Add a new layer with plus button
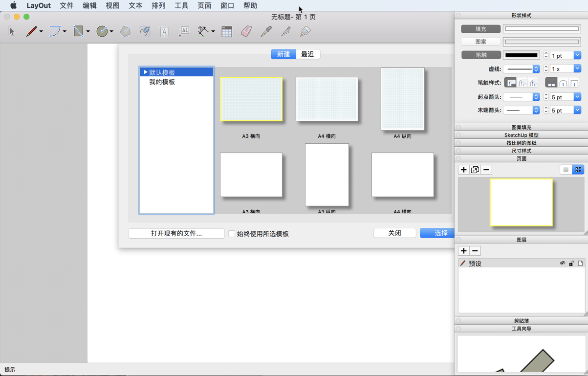This screenshot has height=376, width=588. [463, 251]
